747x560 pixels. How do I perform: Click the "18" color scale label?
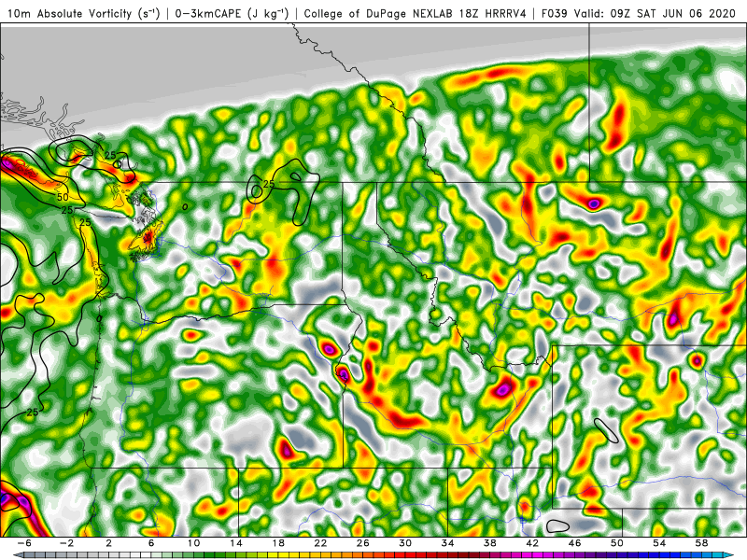click(278, 543)
